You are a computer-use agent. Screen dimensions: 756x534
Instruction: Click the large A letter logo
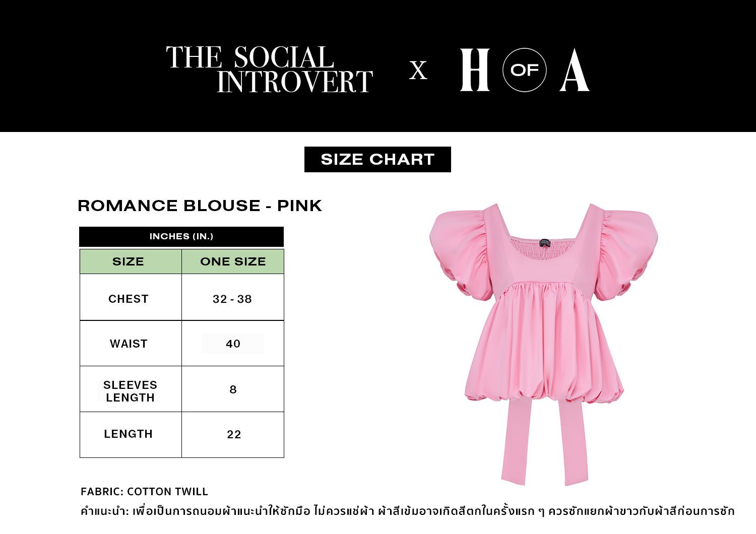click(x=574, y=71)
